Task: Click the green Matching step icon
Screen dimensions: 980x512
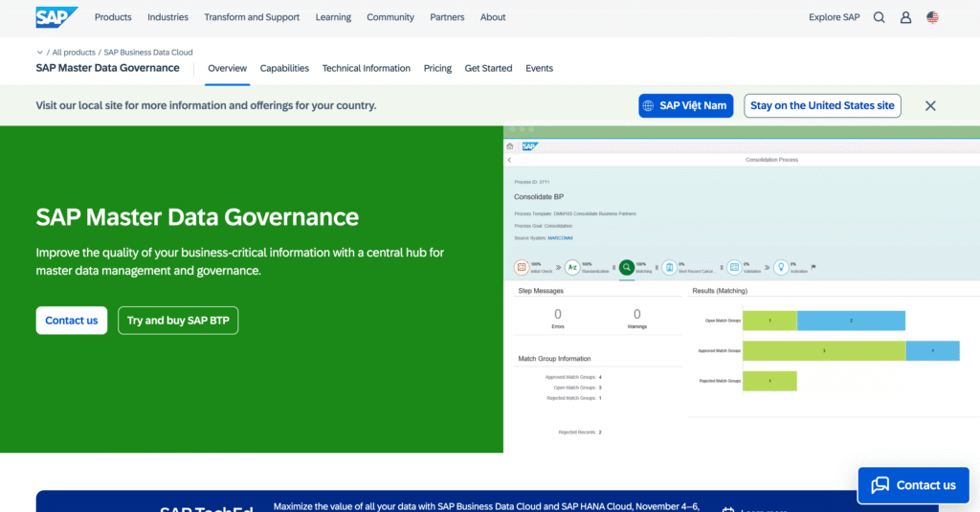Action: point(626,268)
